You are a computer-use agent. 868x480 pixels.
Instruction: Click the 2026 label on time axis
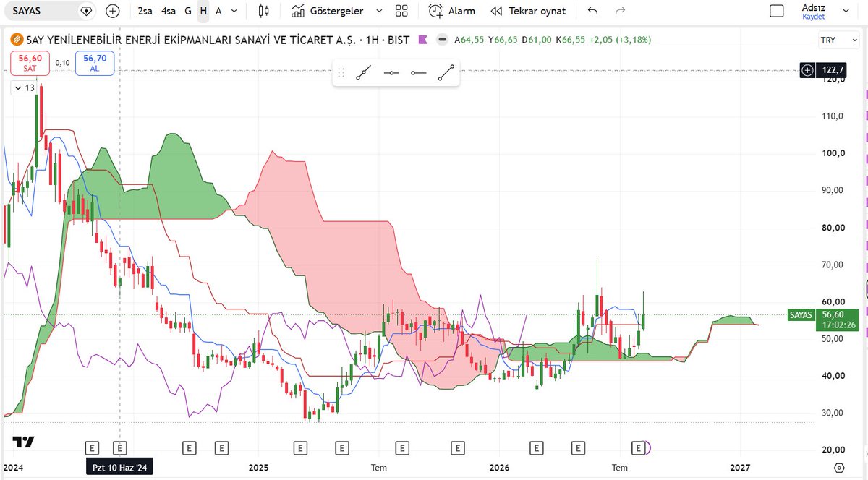[x=500, y=468]
